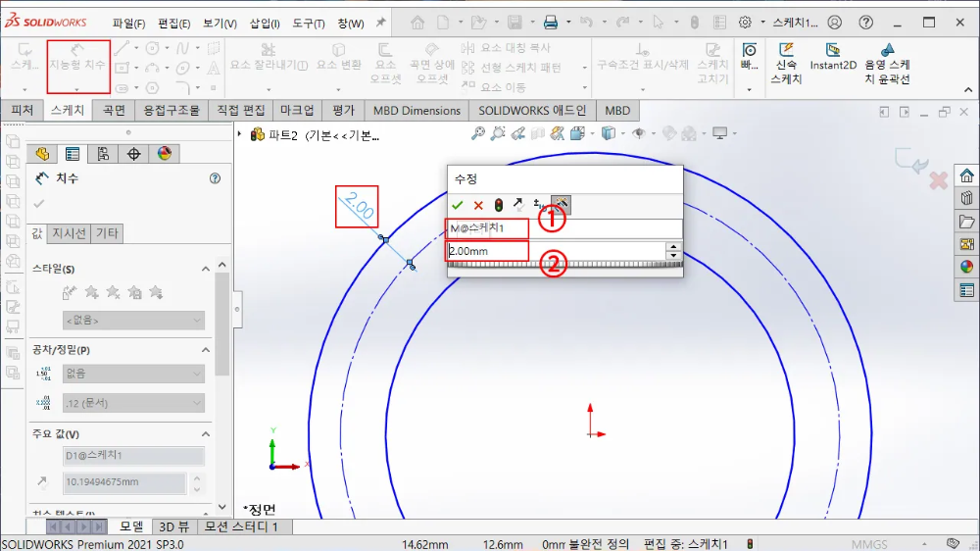Click the increment value (±) icon in the 수정 dialog
This screenshot has width=980, height=551.
[x=539, y=205]
